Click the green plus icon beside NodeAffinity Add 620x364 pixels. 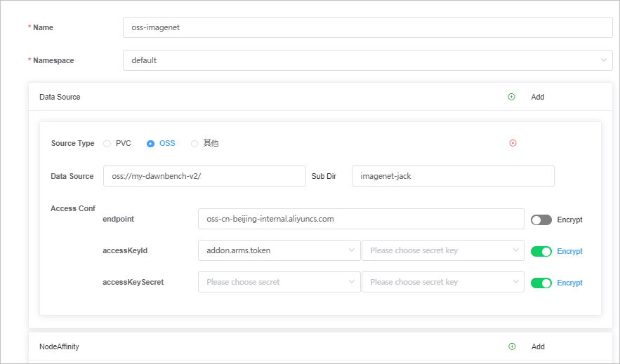[x=512, y=346]
